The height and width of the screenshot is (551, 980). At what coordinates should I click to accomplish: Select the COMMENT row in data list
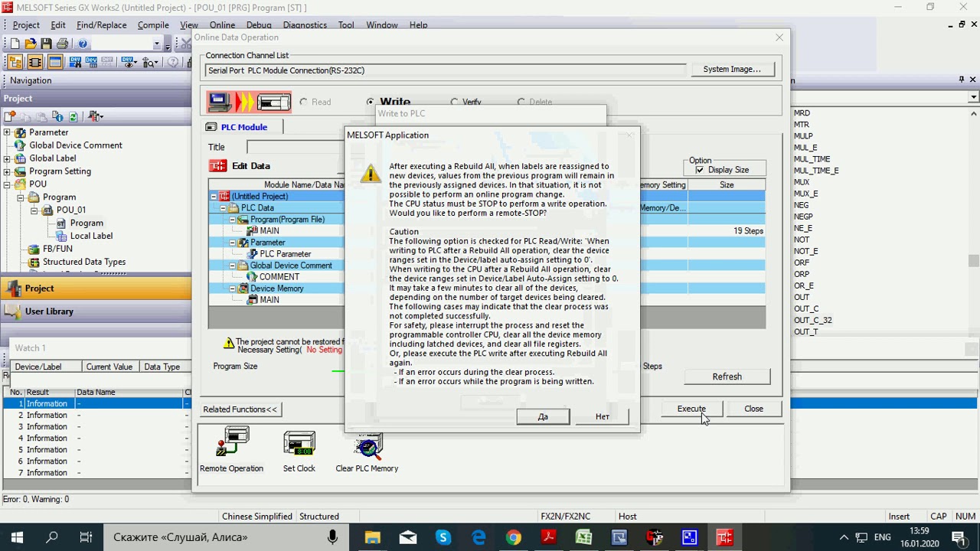(279, 277)
